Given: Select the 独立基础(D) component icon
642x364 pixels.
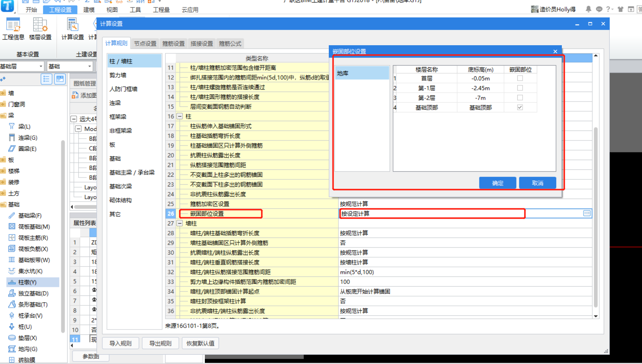Looking at the screenshot, I should (x=12, y=293).
